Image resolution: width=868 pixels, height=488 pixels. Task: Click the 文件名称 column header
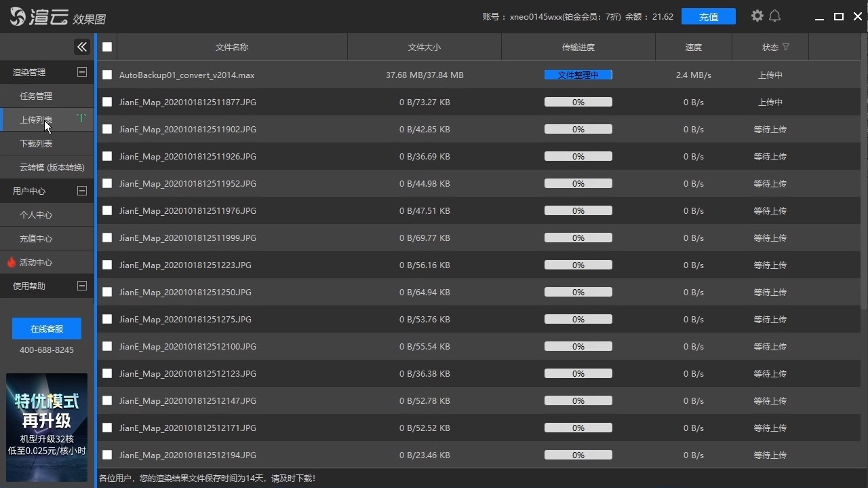pyautogui.click(x=232, y=47)
